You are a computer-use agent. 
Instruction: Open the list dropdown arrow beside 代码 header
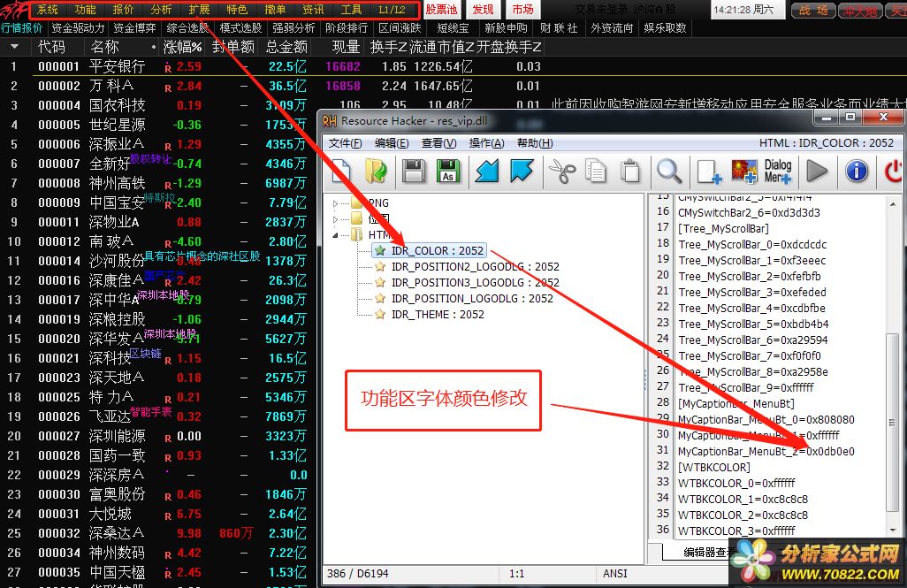pyautogui.click(x=14, y=46)
